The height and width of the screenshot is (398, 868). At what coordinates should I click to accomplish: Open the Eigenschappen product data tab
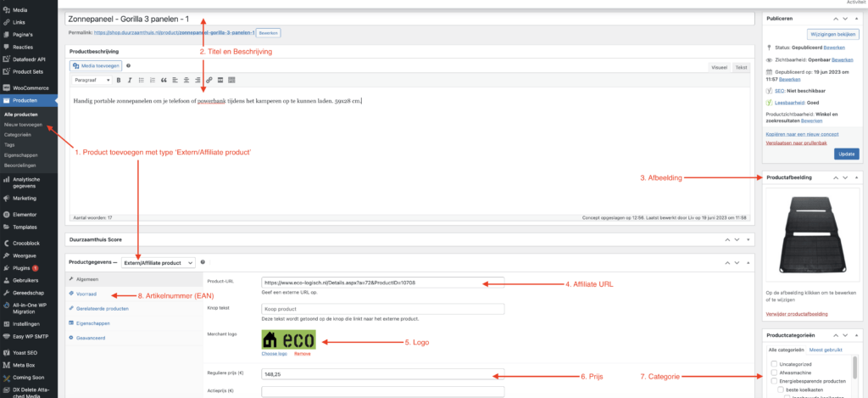[x=92, y=322]
